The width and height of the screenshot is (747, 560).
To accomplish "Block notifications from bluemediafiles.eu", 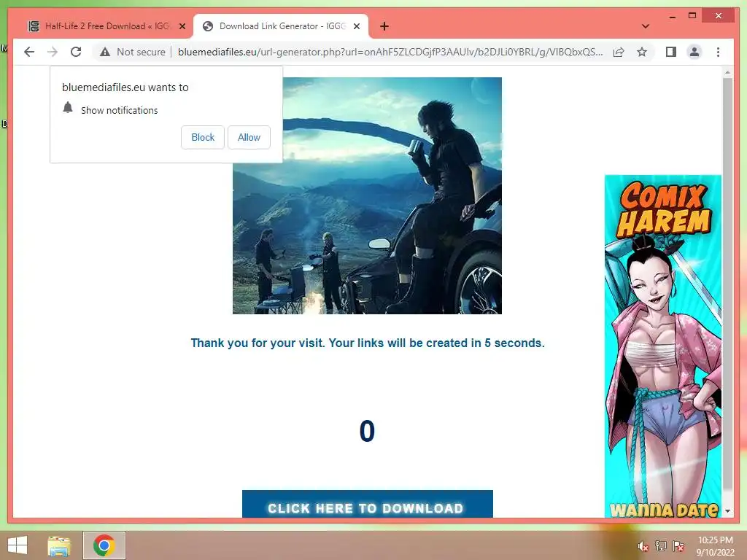I will click(203, 137).
